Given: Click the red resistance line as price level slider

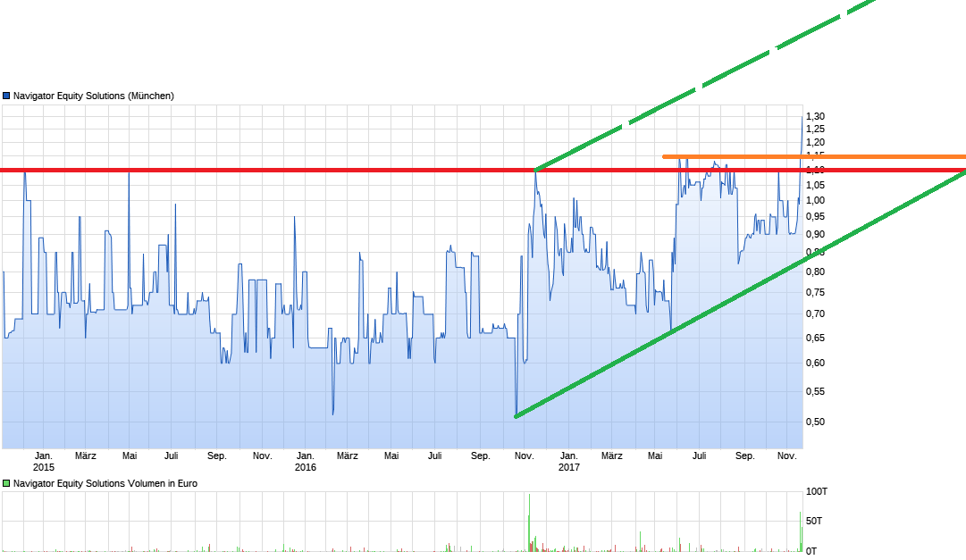Looking at the screenshot, I should 402,169.
